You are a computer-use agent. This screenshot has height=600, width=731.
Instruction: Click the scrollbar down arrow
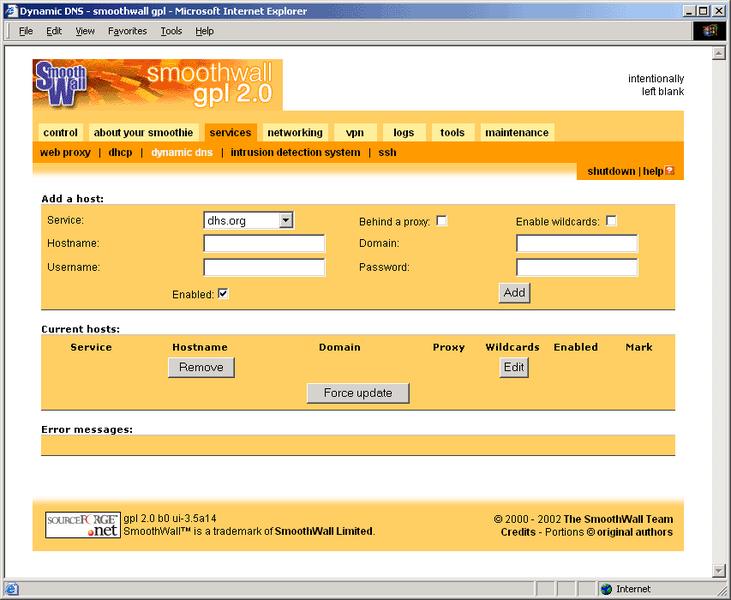click(x=718, y=571)
